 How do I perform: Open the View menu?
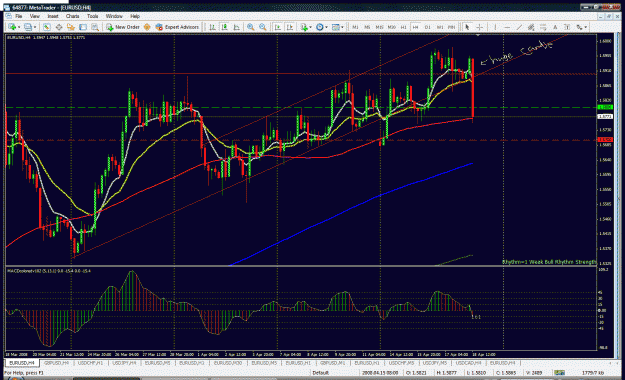coord(35,16)
